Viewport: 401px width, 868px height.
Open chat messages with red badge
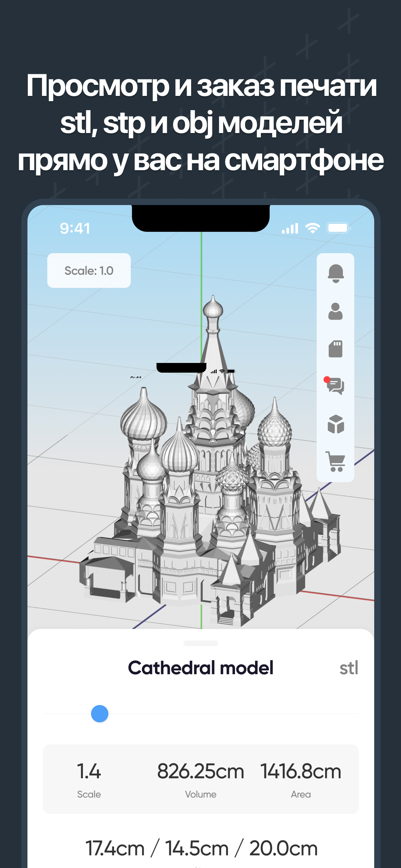[x=334, y=386]
